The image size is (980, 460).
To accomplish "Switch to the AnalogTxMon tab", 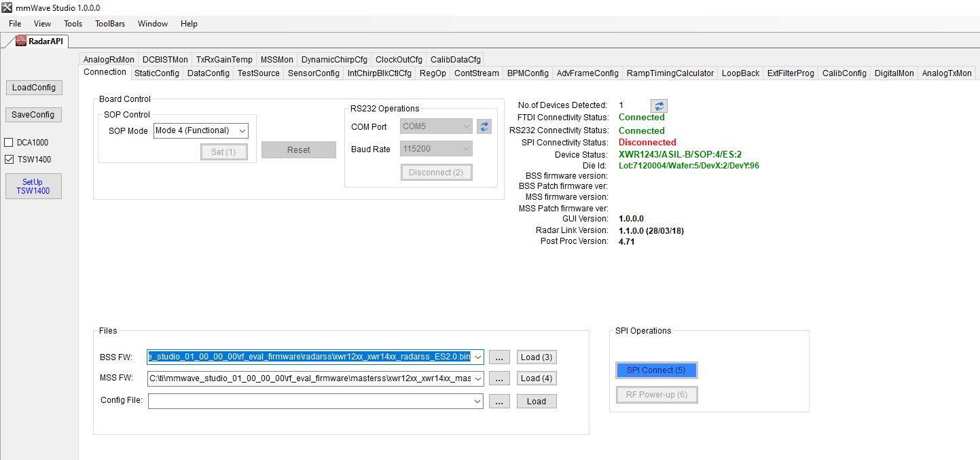I will click(947, 73).
